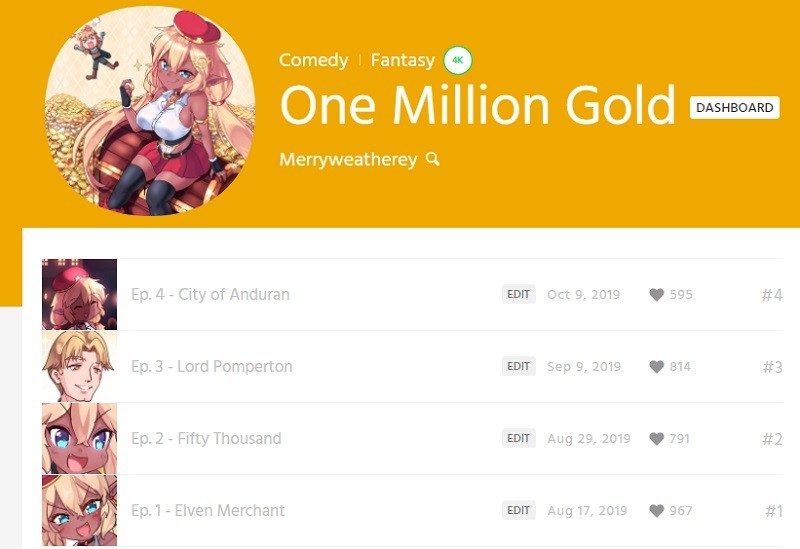Click the green 4K badge icon
This screenshot has width=800, height=549.
pos(458,60)
